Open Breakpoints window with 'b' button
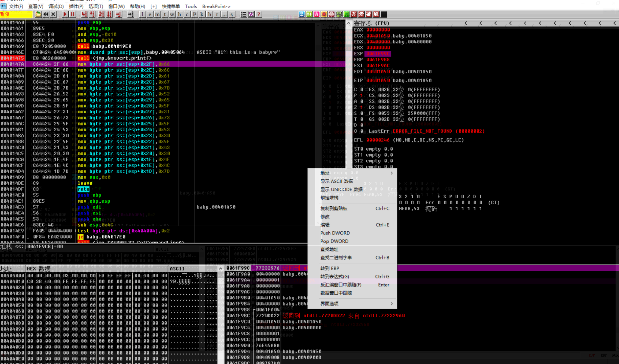The image size is (619, 364). tap(209, 14)
